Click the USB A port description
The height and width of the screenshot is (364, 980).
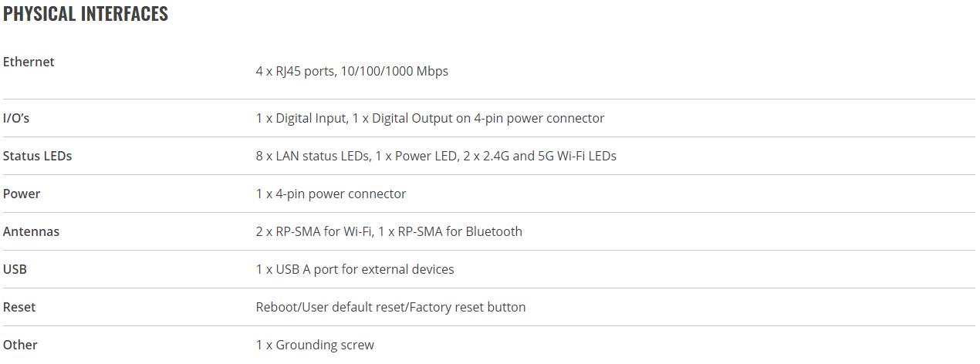(x=355, y=269)
